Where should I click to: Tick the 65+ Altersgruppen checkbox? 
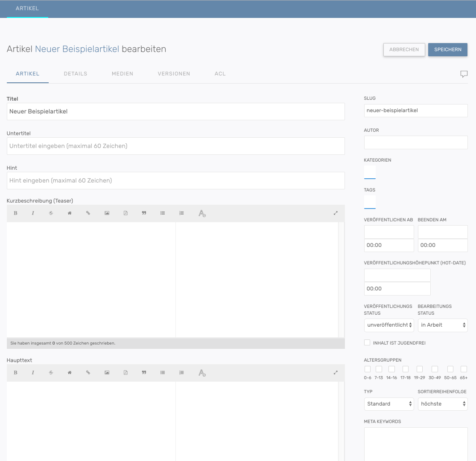point(464,369)
